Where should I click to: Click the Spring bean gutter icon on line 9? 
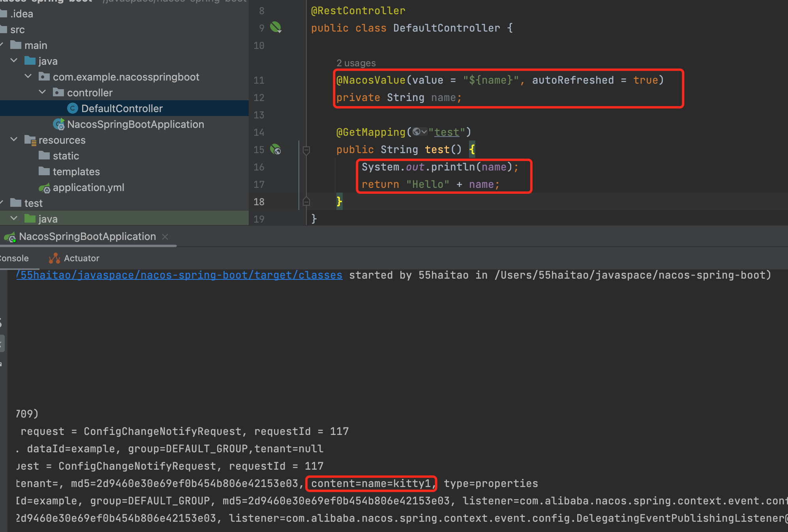pos(276,27)
